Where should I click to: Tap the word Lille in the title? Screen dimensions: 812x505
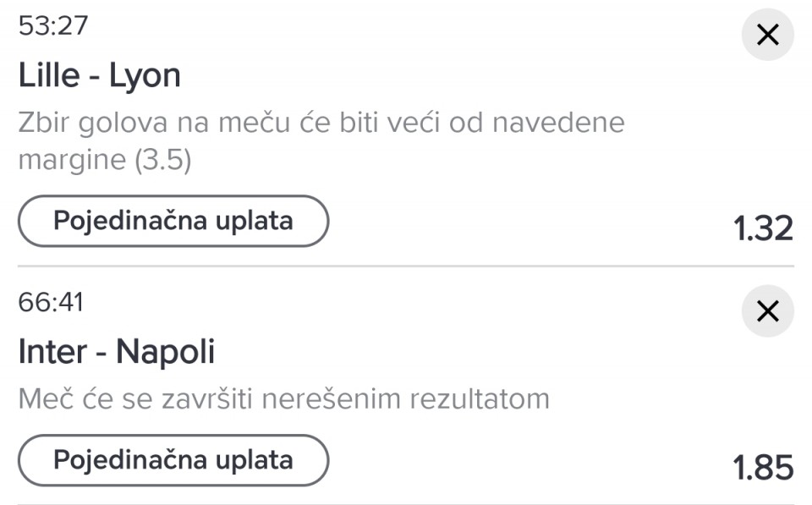tap(49, 76)
